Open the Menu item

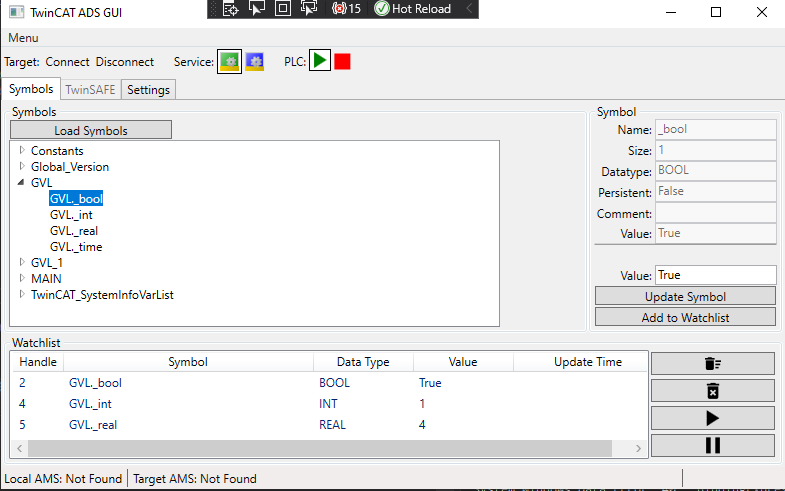23,38
